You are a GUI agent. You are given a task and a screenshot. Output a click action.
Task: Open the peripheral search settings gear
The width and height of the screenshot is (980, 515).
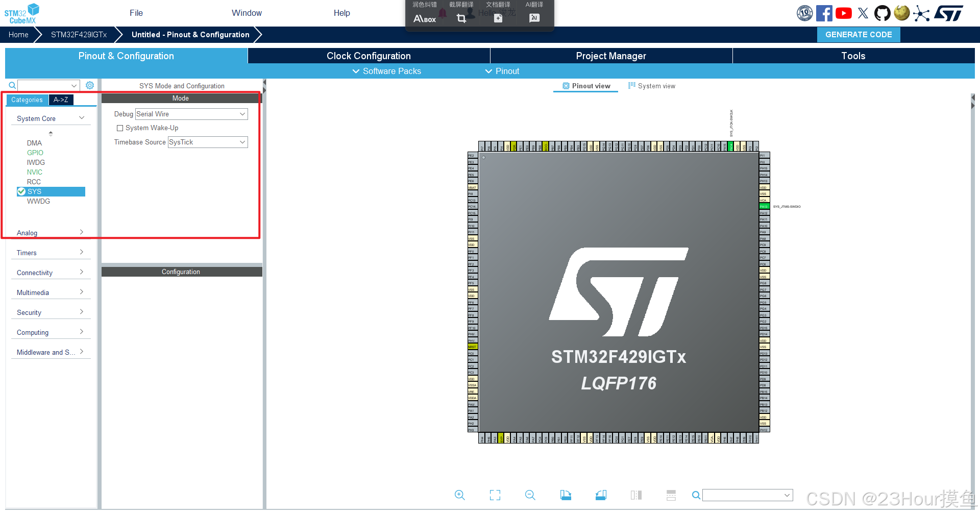click(x=90, y=85)
